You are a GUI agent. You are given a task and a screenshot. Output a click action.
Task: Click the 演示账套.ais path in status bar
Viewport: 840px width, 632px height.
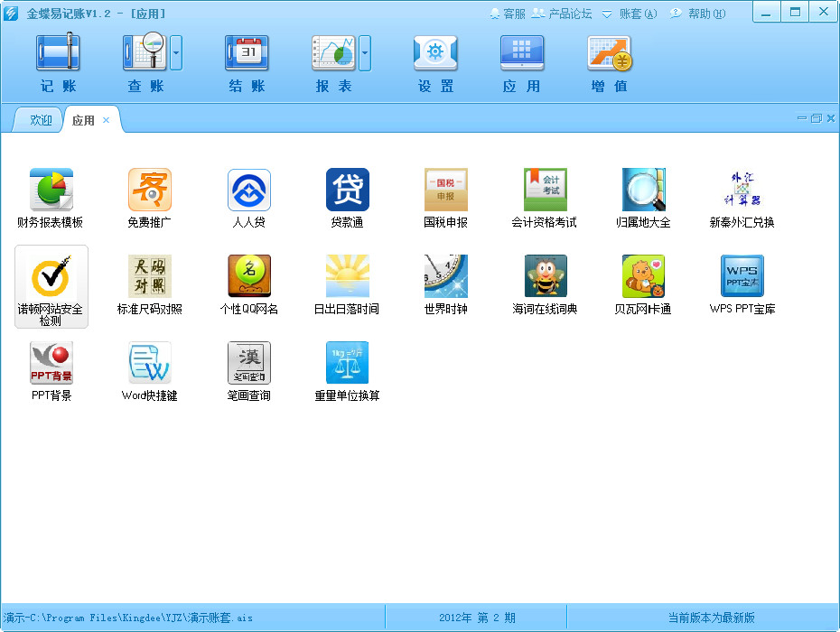click(x=127, y=618)
